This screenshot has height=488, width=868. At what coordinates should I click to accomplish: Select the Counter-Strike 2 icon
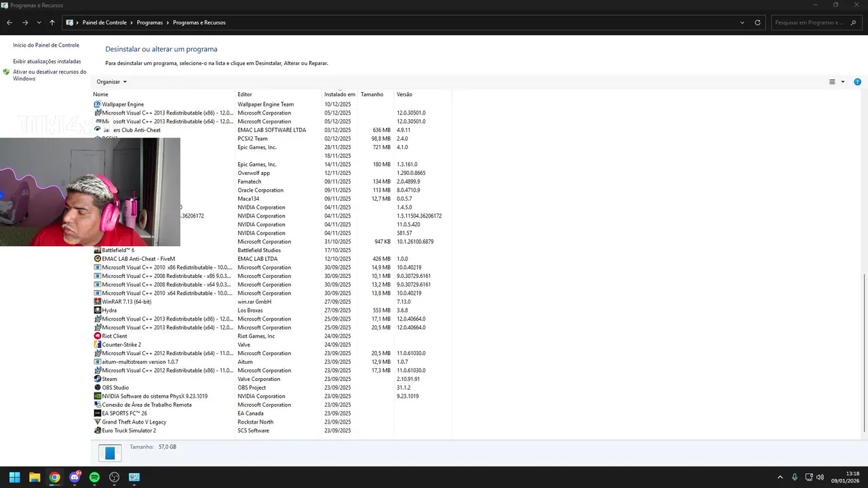pos(97,344)
